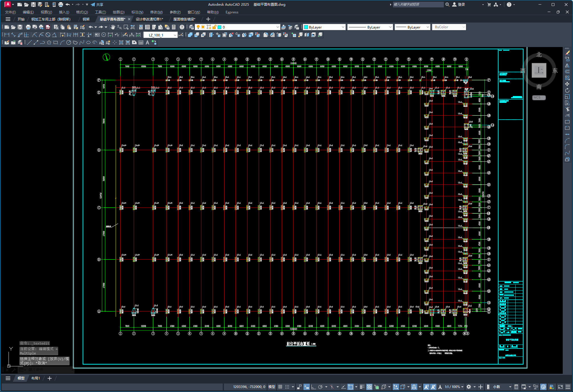Select the Line drawing tool
Image resolution: width=573 pixels, height=392 pixels.
pyautogui.click(x=29, y=42)
